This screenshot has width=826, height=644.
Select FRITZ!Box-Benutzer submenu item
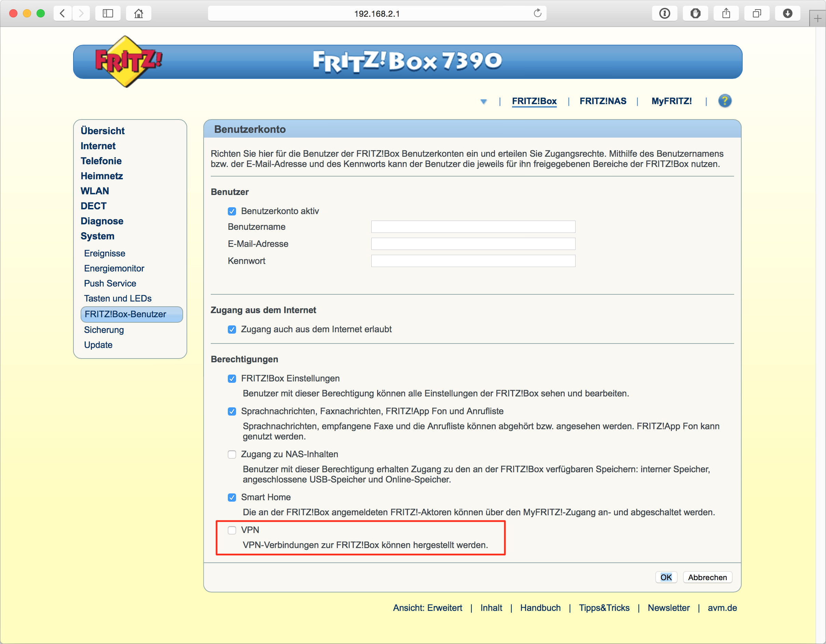coord(132,314)
